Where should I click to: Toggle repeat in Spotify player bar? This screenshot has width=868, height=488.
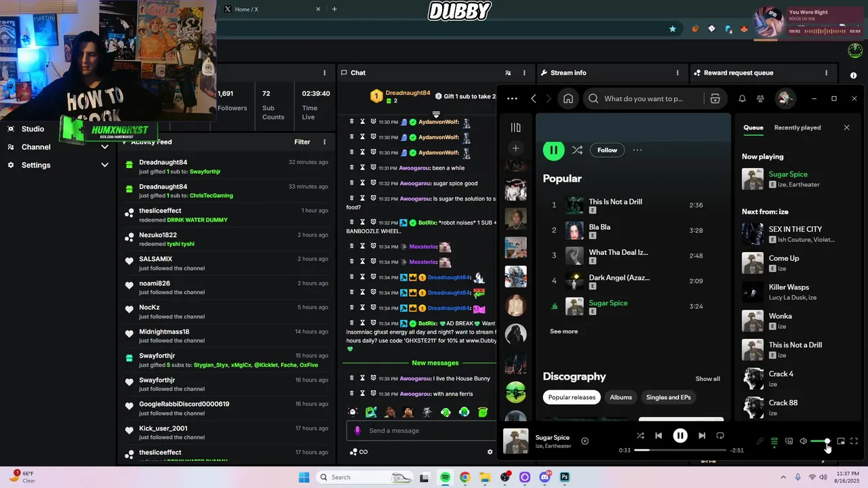point(720,436)
